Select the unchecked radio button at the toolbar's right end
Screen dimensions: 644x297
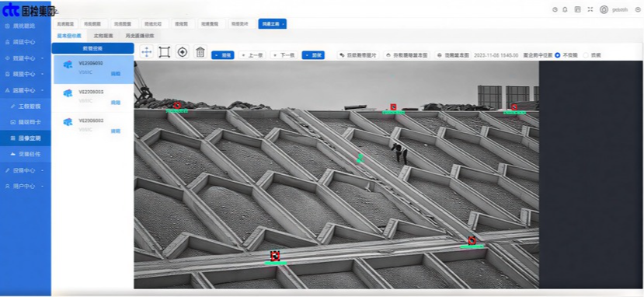pyautogui.click(x=585, y=55)
